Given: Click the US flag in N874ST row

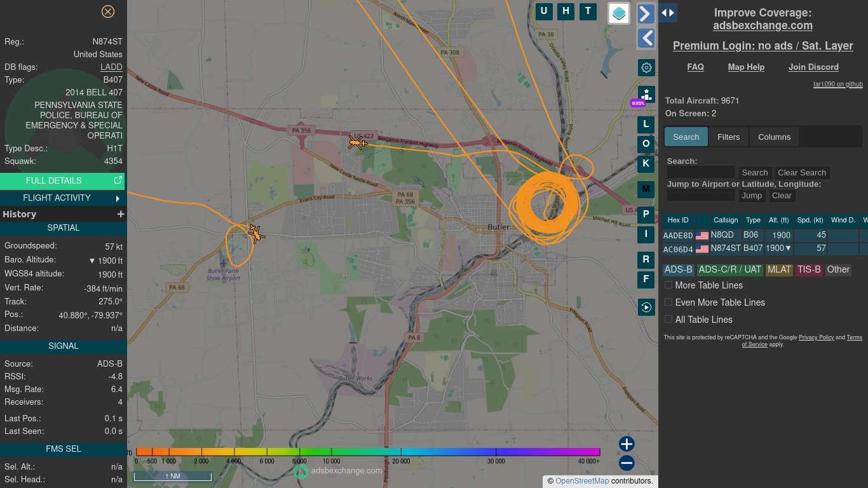Looking at the screenshot, I should click(702, 249).
